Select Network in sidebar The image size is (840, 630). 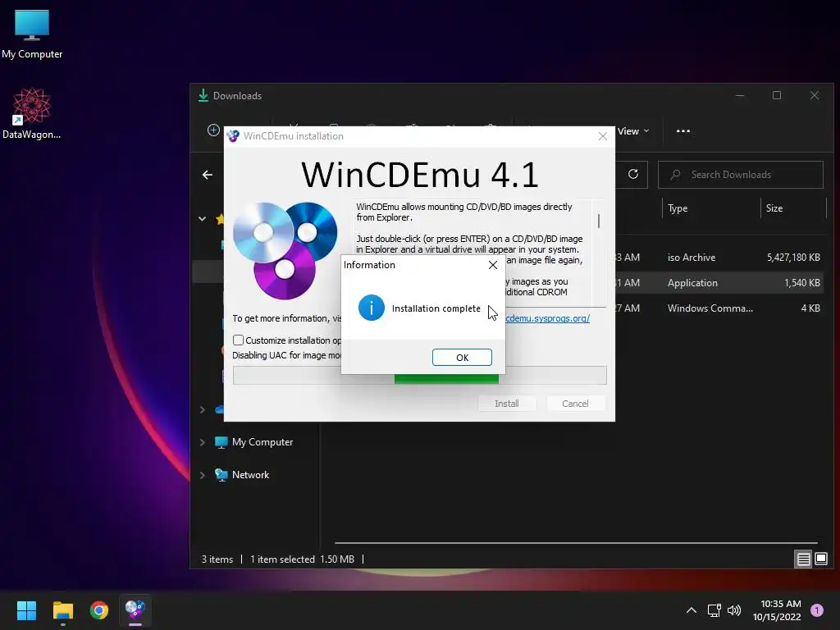click(x=250, y=475)
